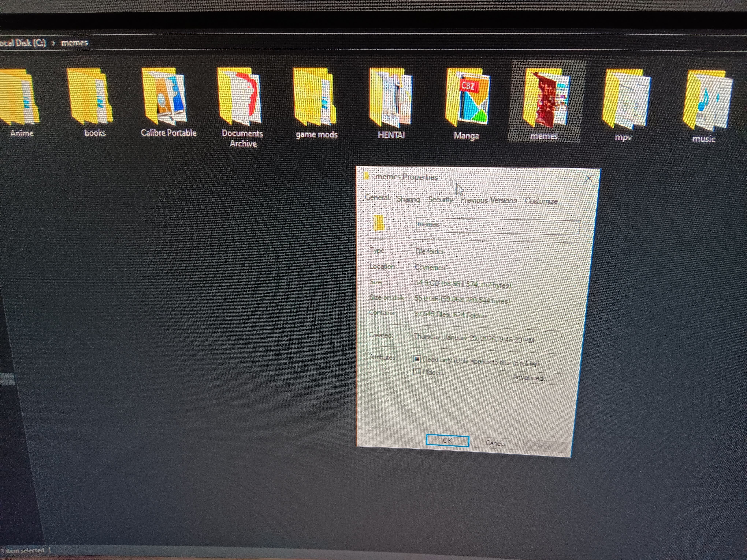Screen dimensions: 747x560
Task: Open the Security tab
Action: click(440, 200)
